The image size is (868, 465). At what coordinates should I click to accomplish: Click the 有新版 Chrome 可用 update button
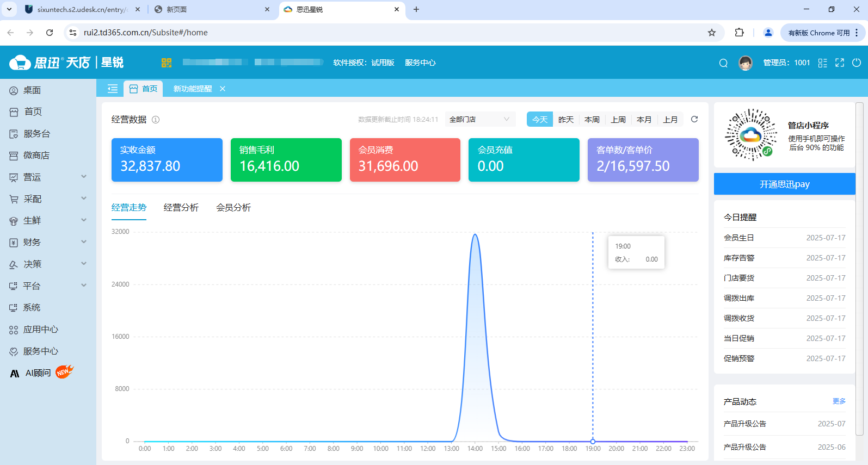coord(822,33)
